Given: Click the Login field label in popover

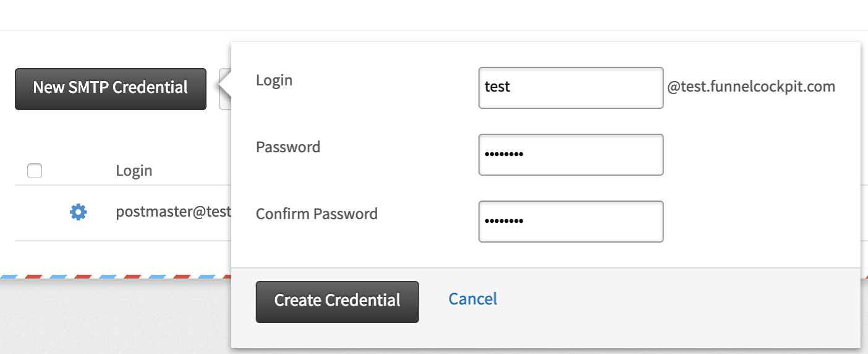Looking at the screenshot, I should click(x=274, y=80).
